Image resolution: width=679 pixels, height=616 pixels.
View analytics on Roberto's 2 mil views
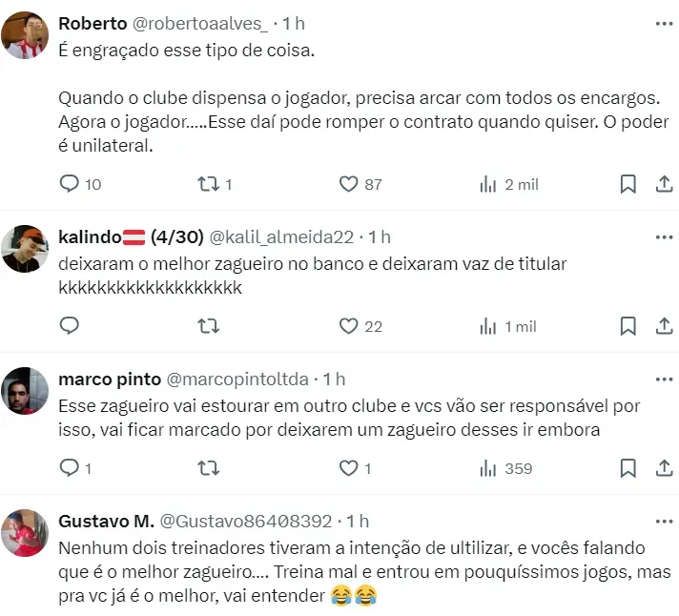click(x=488, y=184)
